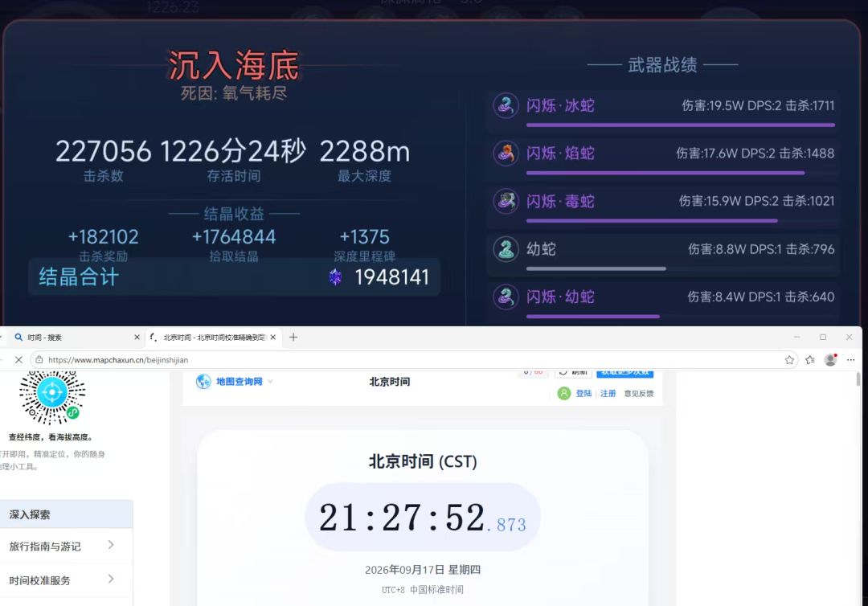Click the max depth value 2288m

(365, 151)
